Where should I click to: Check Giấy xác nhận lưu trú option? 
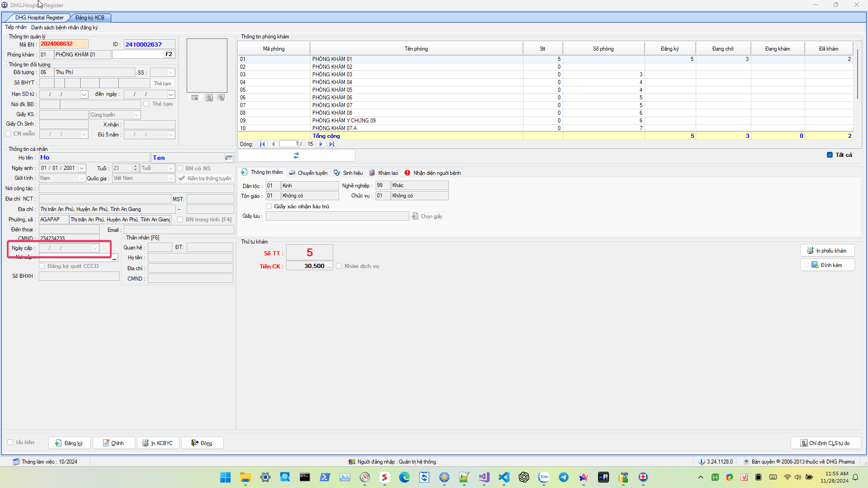[x=269, y=206]
